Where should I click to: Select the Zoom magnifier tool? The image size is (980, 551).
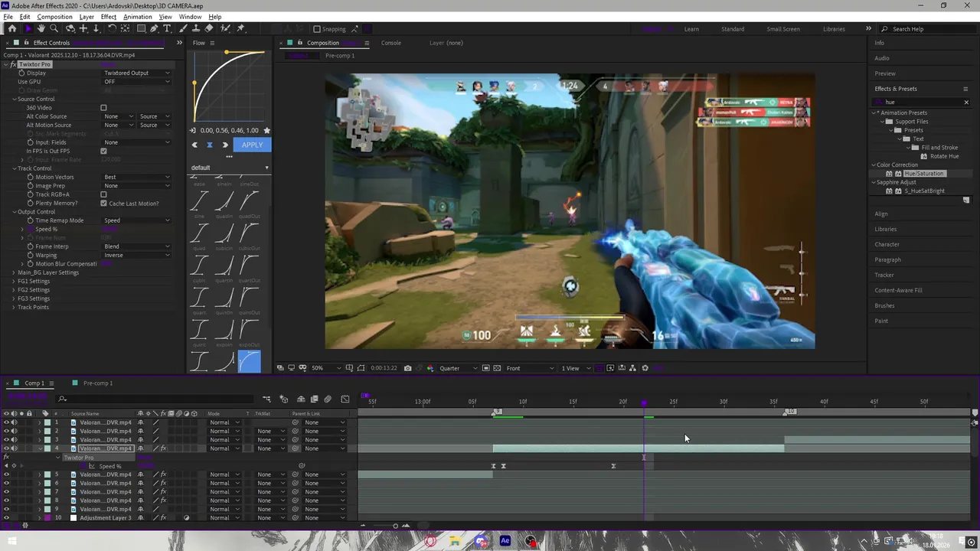click(x=54, y=29)
